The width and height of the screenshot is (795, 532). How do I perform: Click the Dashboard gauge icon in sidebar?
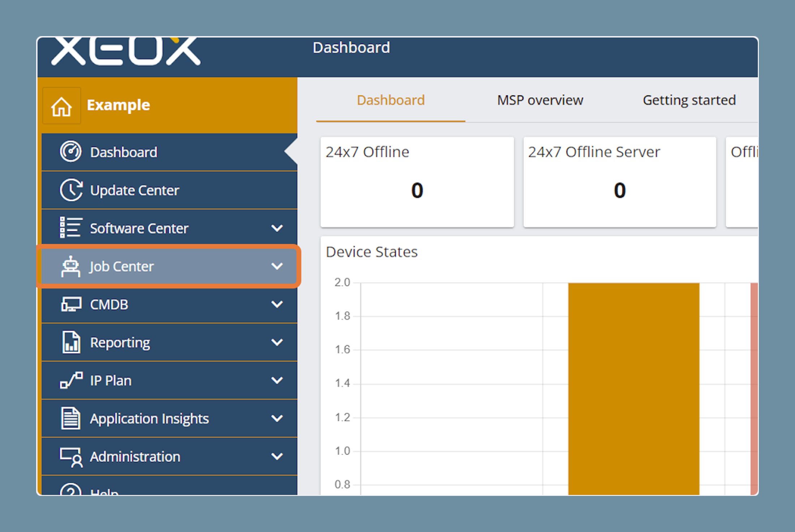70,152
